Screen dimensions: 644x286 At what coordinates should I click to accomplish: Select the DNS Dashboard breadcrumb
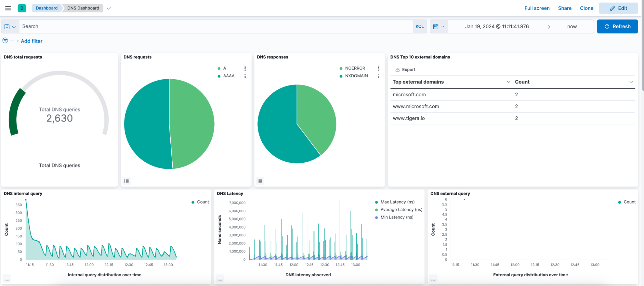(83, 8)
